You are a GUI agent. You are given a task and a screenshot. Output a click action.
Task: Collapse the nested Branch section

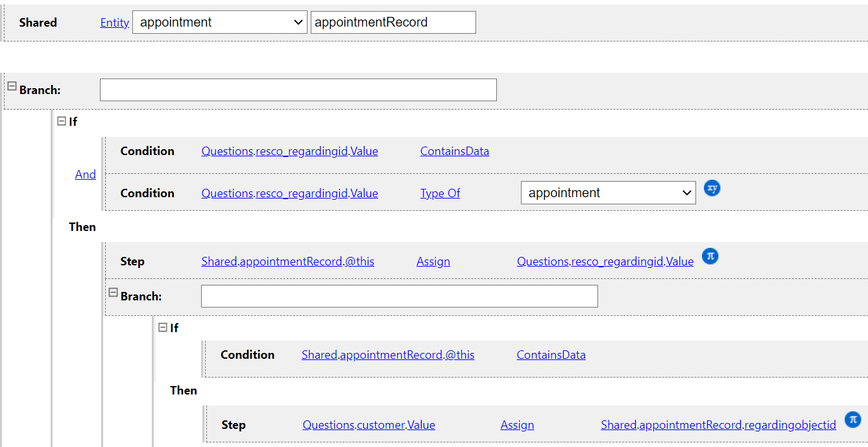112,293
